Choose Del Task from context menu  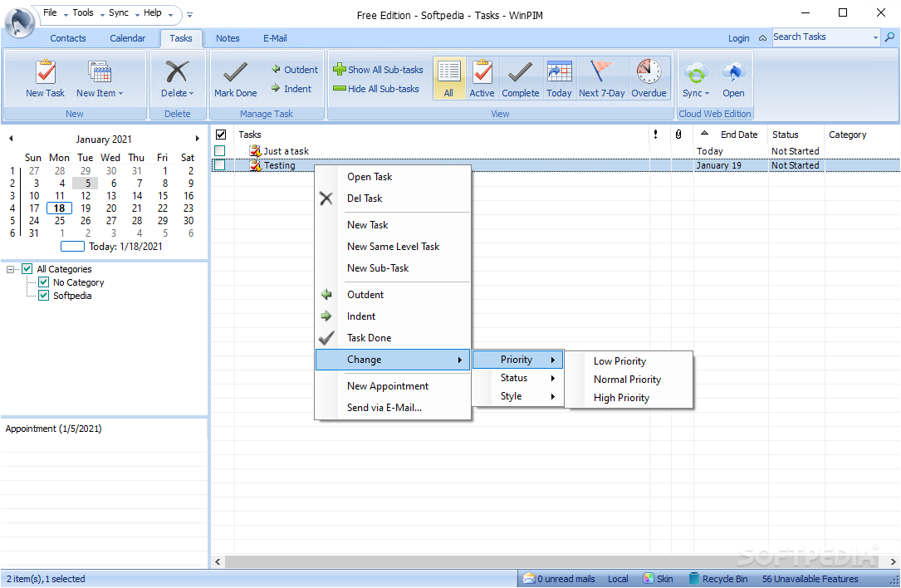click(x=393, y=198)
